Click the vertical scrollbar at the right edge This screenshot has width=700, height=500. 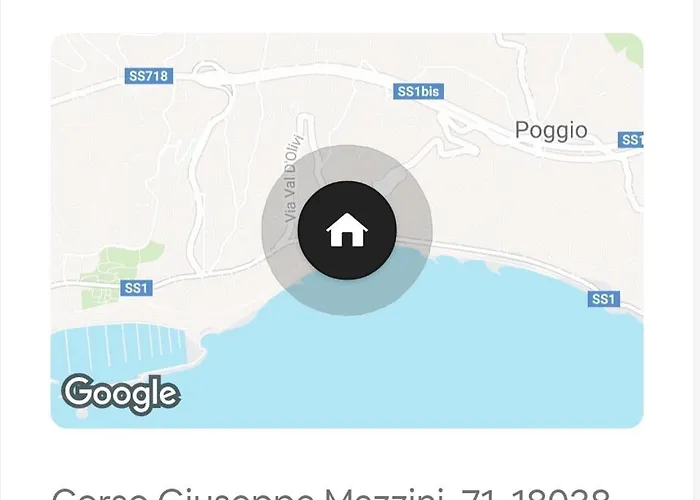point(696,250)
